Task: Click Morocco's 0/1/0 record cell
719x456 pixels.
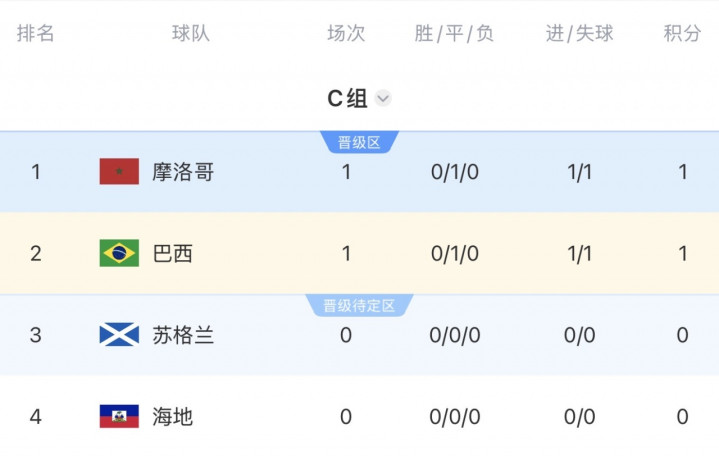Action: click(x=455, y=172)
